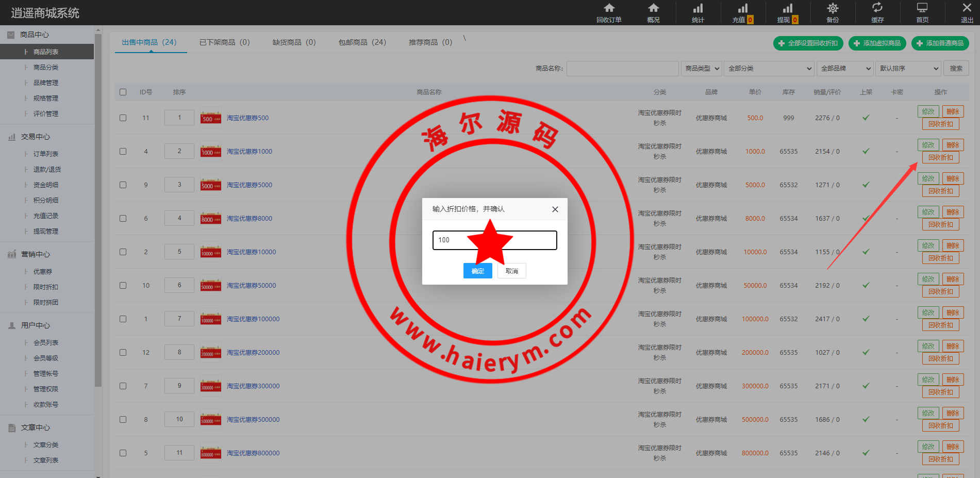Click the 缓存 refresh icon
The image size is (980, 478).
(x=877, y=8)
